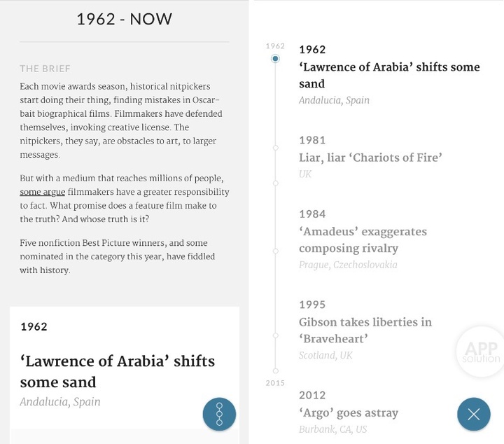Go to the 'Argo' goes astray entry
Viewport: 504px width, 444px height.
(x=349, y=412)
